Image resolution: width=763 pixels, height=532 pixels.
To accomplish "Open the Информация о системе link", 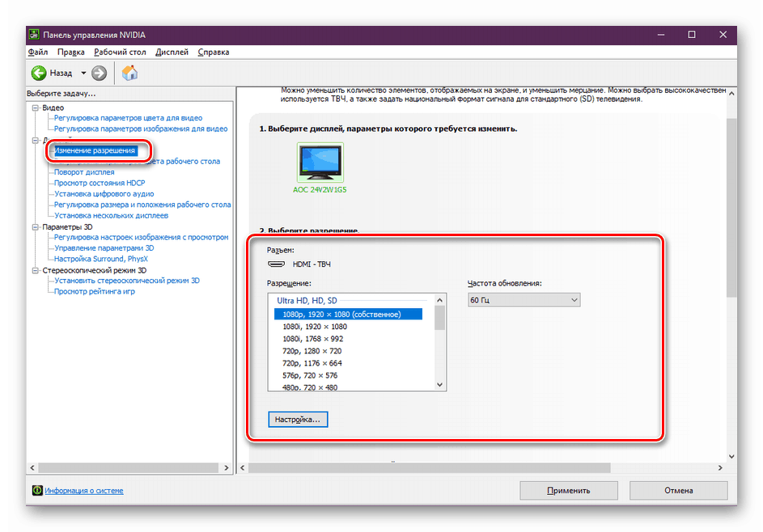I will [x=83, y=491].
